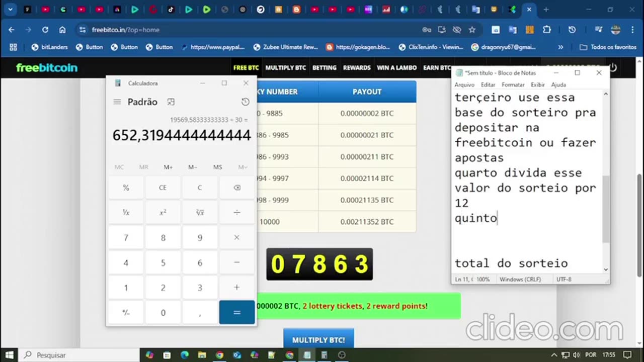Click the x squared key in Calculator
644x362 pixels.
pyautogui.click(x=163, y=213)
